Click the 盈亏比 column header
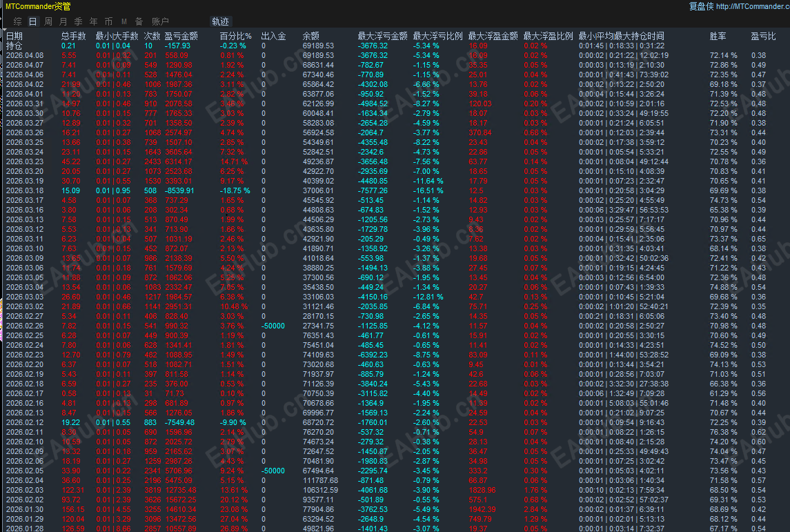 point(763,37)
